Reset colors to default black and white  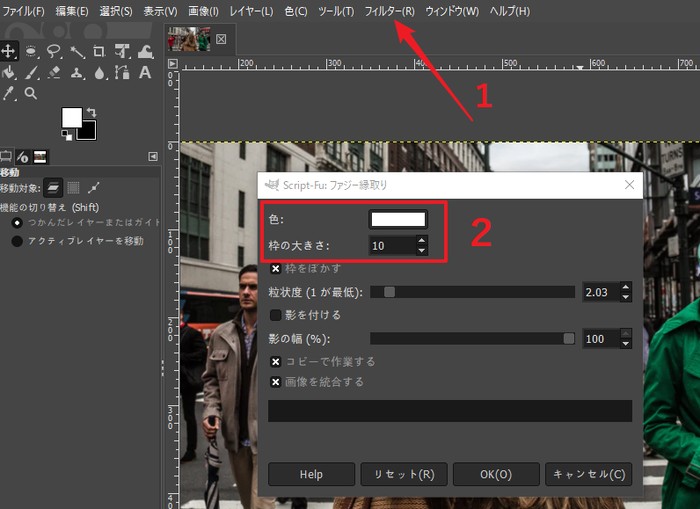point(67,135)
